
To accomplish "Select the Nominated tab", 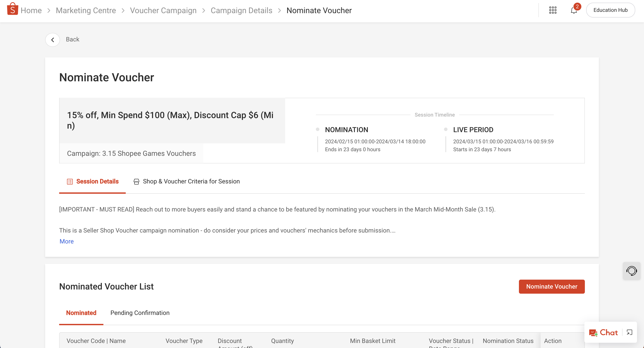I will [x=81, y=313].
